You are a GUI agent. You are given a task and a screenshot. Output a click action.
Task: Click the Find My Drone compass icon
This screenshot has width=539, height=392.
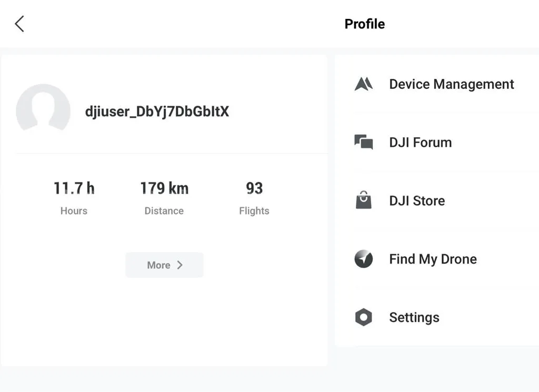coord(363,259)
